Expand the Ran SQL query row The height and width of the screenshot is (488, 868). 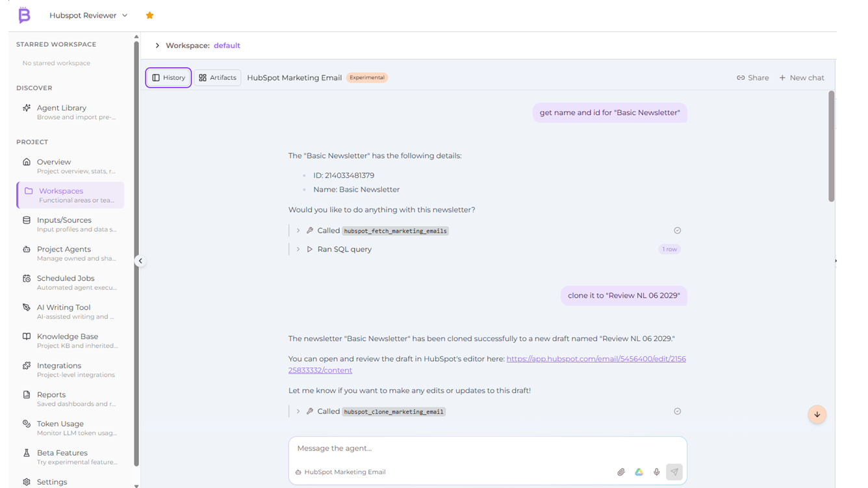tap(298, 249)
